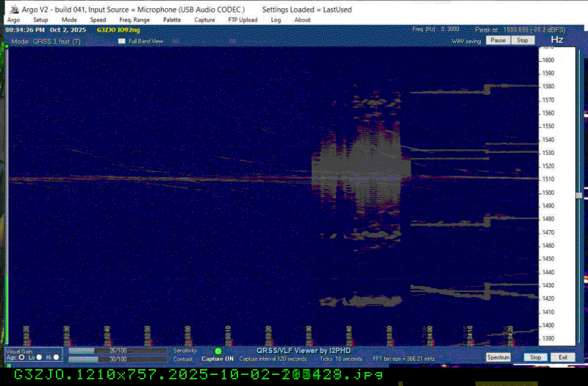
Task: Pause the WAV saving
Action: click(498, 40)
